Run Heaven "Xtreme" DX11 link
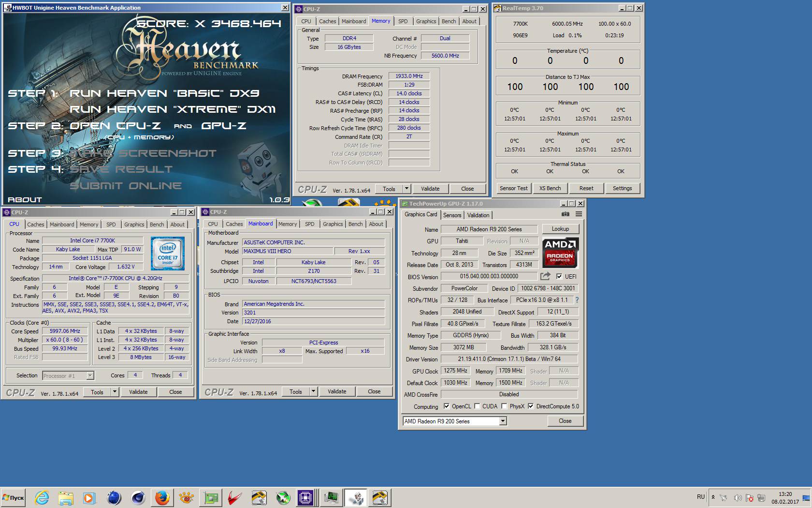 tap(173, 109)
